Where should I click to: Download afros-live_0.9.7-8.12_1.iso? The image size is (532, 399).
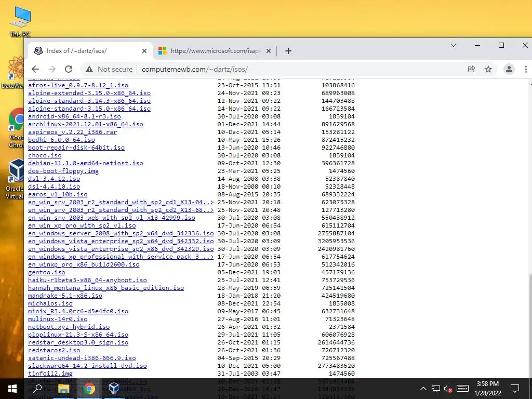(78, 85)
